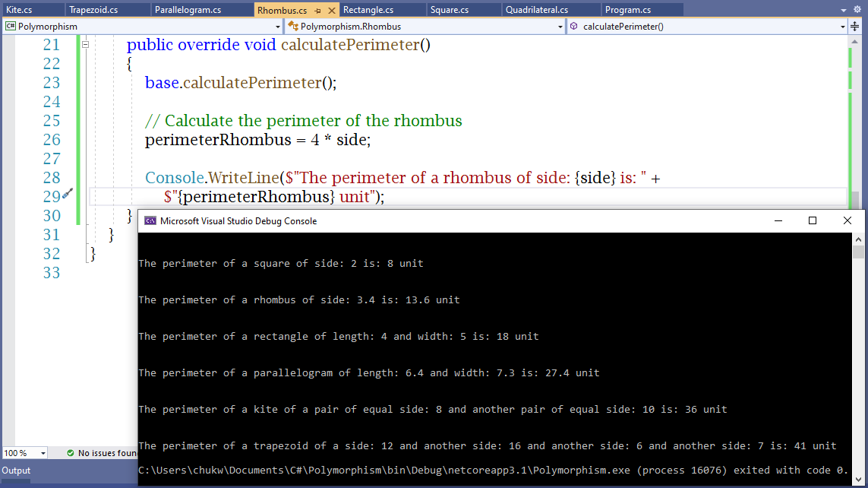This screenshot has height=488, width=868.
Task: Close the Rhombus.cs tab
Action: coord(332,11)
